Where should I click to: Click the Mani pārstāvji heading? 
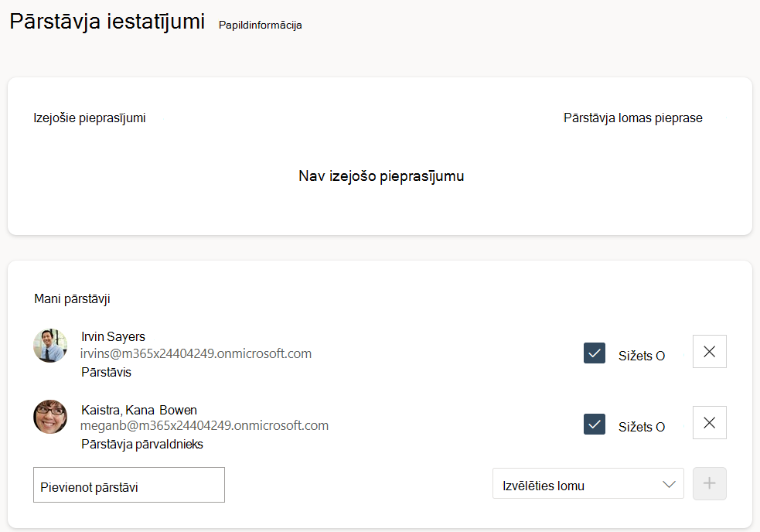point(72,298)
